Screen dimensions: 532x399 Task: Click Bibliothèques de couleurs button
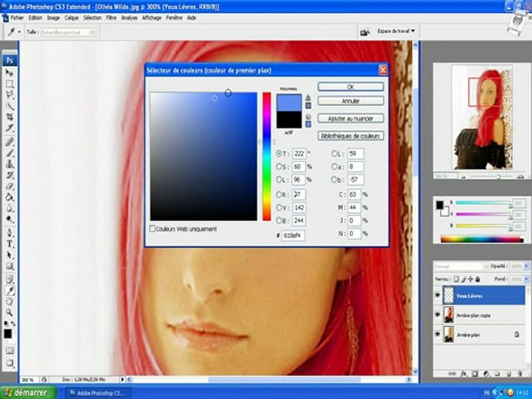point(351,136)
